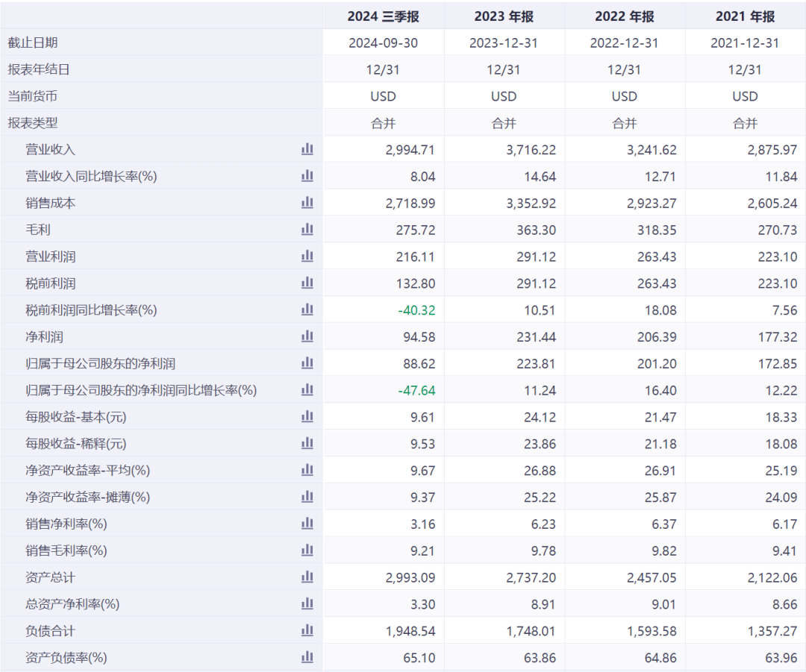View chart for 销售毛利率(%) row
The image size is (806, 672).
click(x=307, y=550)
